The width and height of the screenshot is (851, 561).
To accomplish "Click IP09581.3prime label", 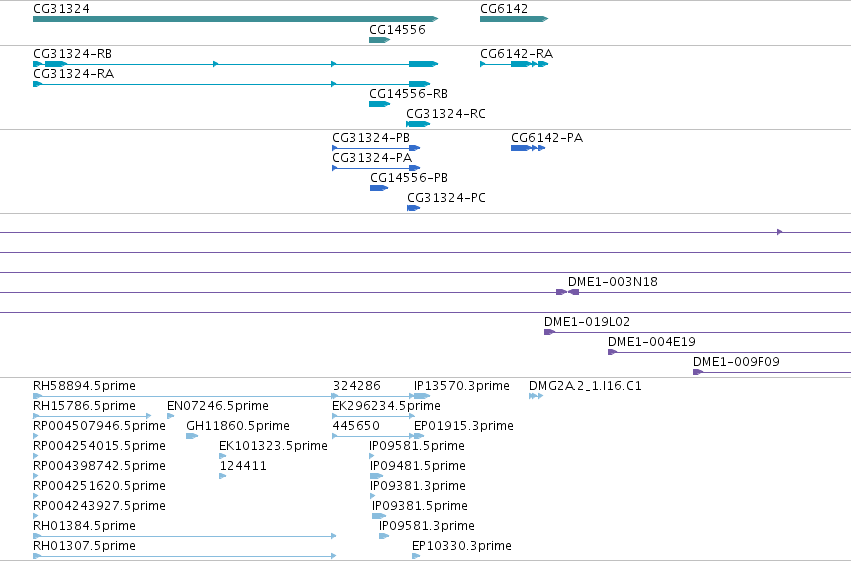I will 427,526.
